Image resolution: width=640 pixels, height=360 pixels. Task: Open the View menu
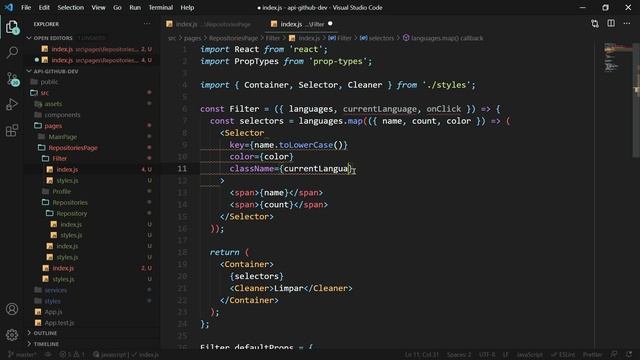coord(98,7)
